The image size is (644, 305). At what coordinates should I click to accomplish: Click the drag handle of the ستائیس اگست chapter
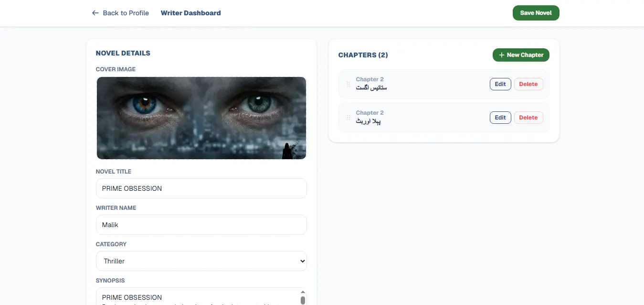click(348, 84)
